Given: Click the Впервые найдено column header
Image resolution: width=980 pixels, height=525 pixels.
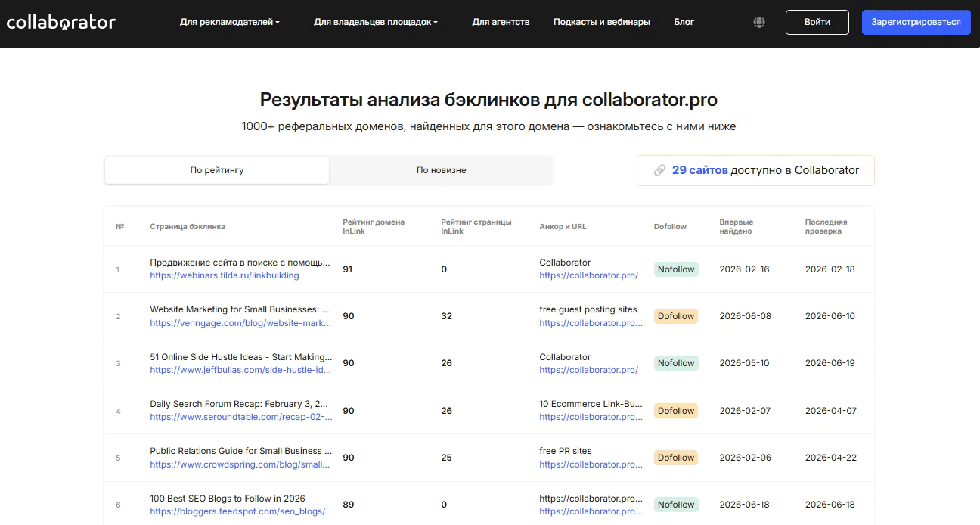Looking at the screenshot, I should [x=737, y=227].
